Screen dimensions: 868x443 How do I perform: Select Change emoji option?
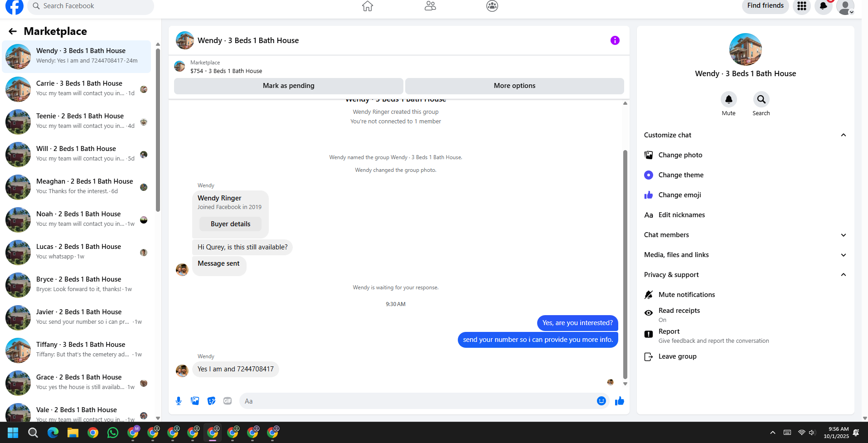(x=745, y=195)
